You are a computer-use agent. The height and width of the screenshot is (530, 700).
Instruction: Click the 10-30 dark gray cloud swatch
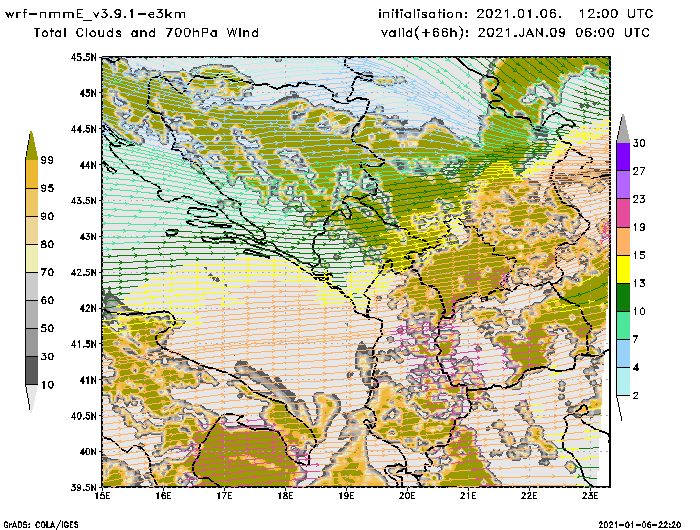pyautogui.click(x=32, y=371)
